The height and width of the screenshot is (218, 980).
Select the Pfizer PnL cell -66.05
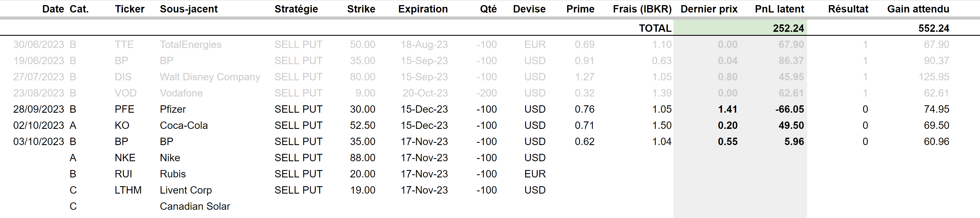790,109
